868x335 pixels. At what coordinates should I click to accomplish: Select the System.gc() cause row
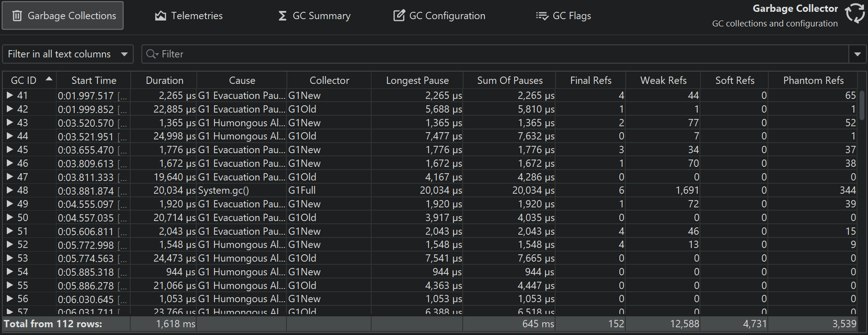224,191
